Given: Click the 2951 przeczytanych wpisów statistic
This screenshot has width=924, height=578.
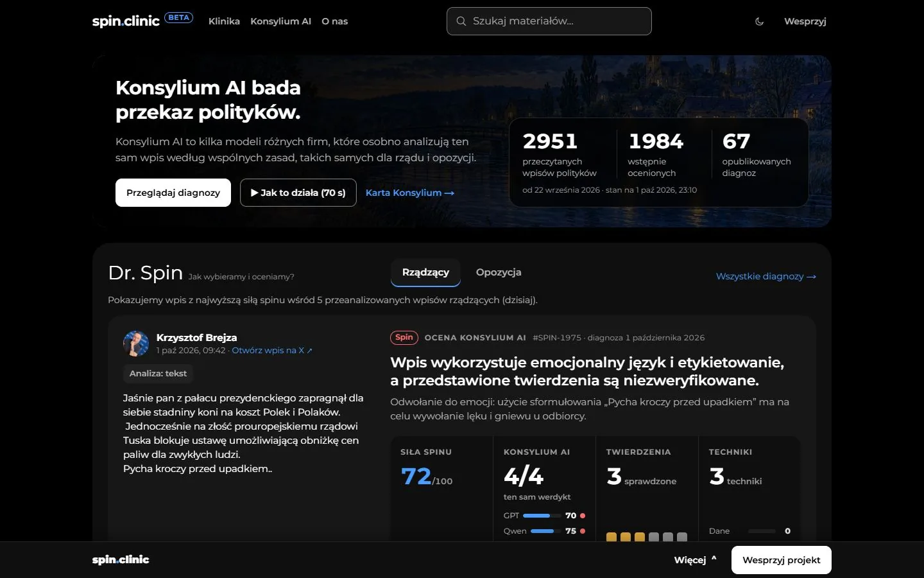Looking at the screenshot, I should coord(560,154).
